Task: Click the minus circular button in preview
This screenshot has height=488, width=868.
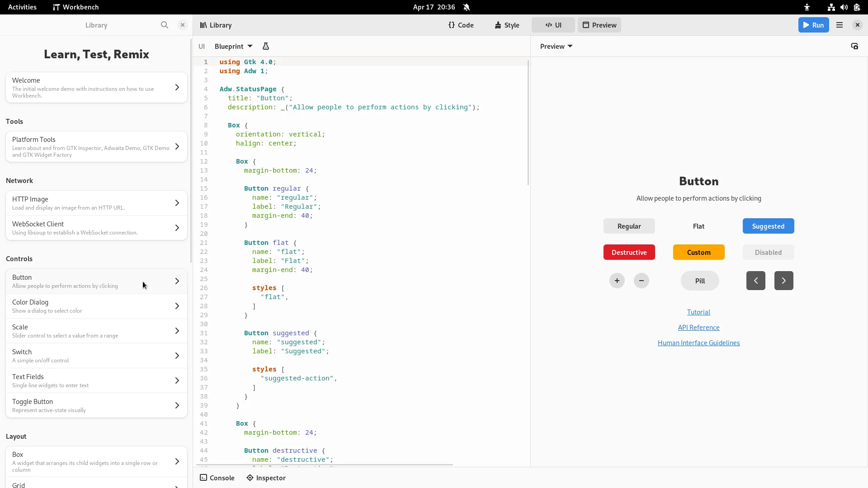Action: [x=641, y=281]
